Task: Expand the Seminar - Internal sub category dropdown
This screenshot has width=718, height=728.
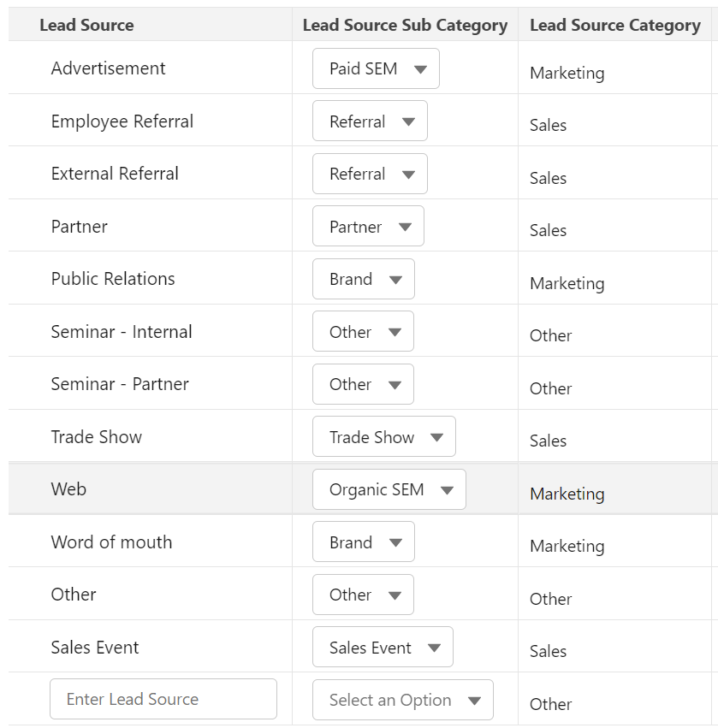Action: 363,332
